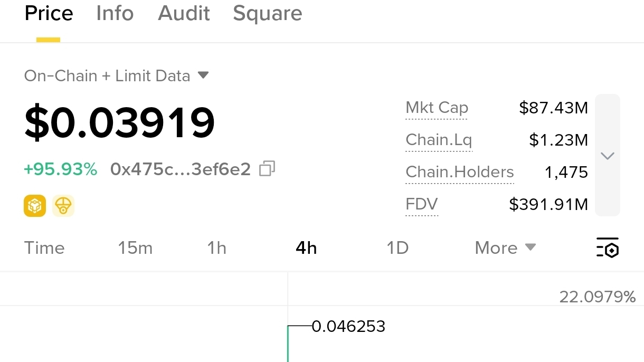Tap the Mkt Cap label for explanation
The height and width of the screenshot is (362, 644).
437,108
